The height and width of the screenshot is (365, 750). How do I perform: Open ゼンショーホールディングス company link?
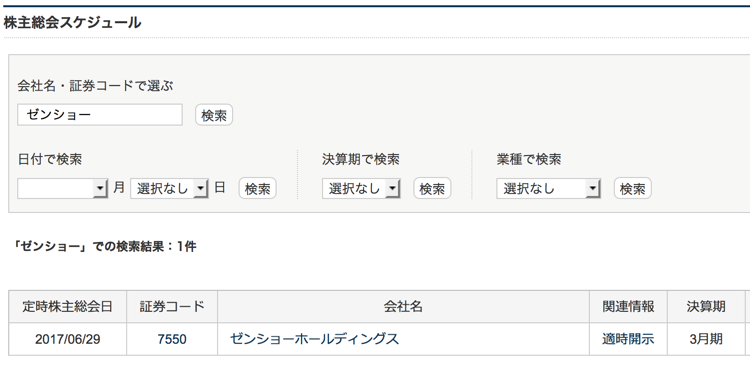(x=314, y=339)
